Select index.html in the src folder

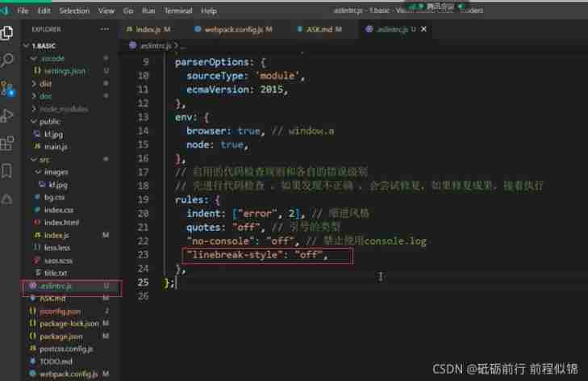pos(61,222)
